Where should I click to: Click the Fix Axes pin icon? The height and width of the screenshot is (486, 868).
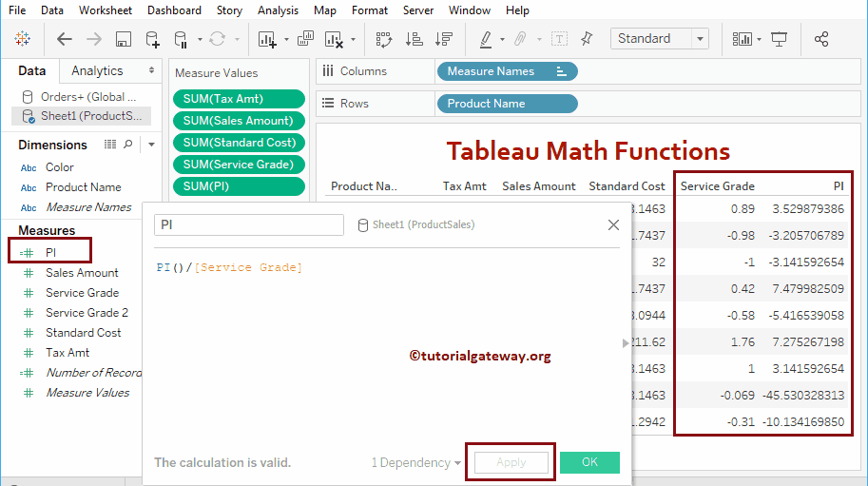coord(587,39)
